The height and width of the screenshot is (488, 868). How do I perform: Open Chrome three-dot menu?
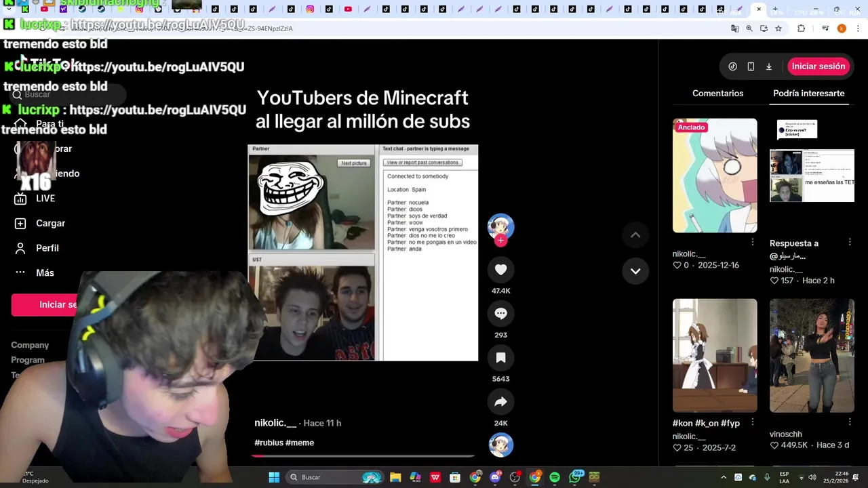click(x=858, y=28)
